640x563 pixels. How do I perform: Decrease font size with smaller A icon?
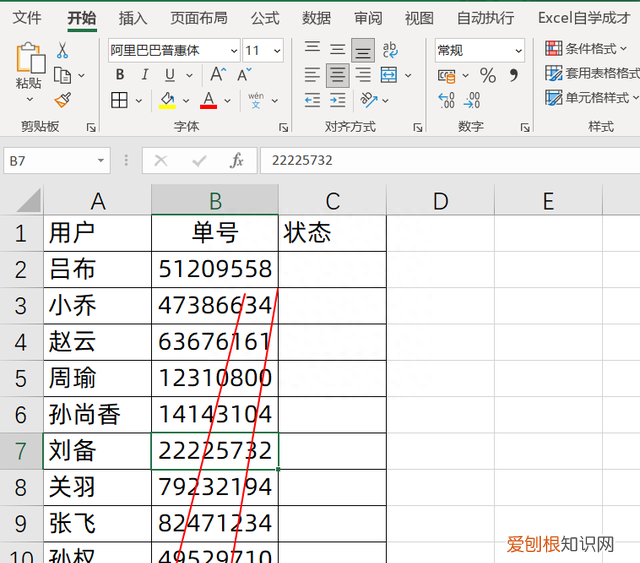[x=244, y=75]
